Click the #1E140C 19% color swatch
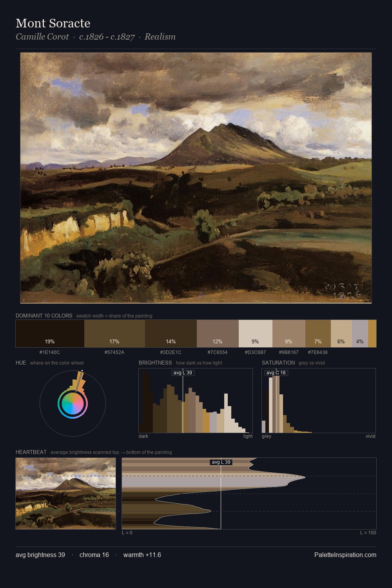The width and height of the screenshot is (392, 588). [50, 334]
